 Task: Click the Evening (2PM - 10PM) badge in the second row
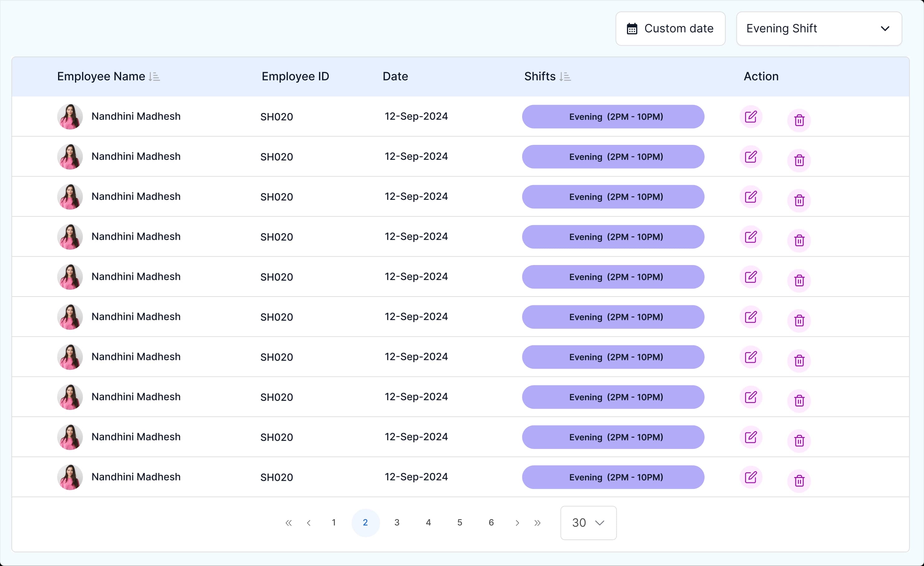click(613, 157)
